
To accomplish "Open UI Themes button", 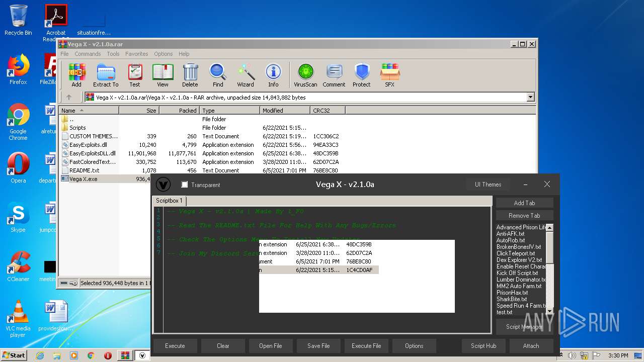I will coord(488,185).
